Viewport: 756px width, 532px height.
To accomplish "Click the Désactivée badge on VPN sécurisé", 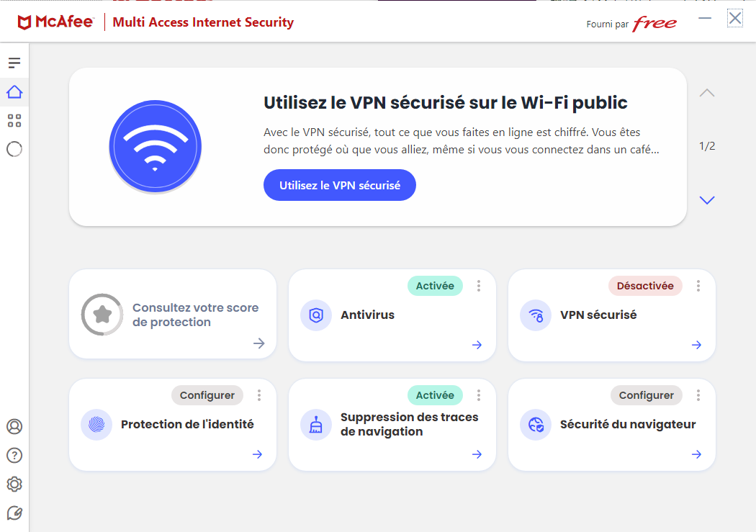I will click(645, 286).
